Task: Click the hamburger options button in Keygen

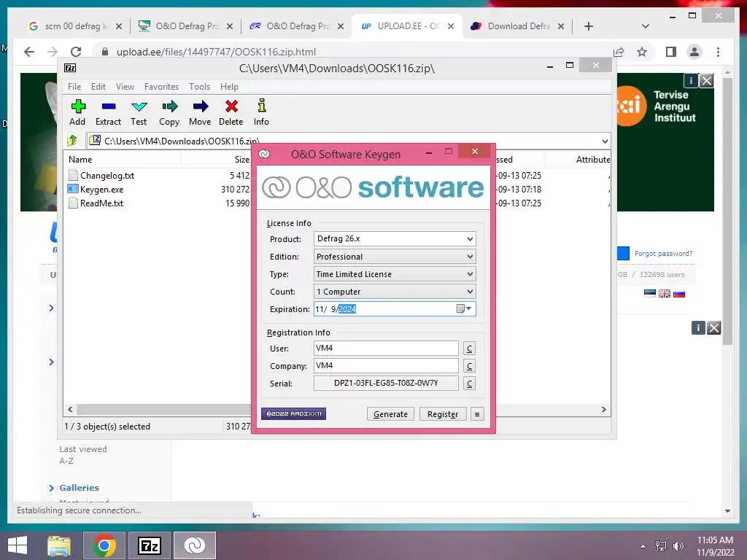Action: 477,414
